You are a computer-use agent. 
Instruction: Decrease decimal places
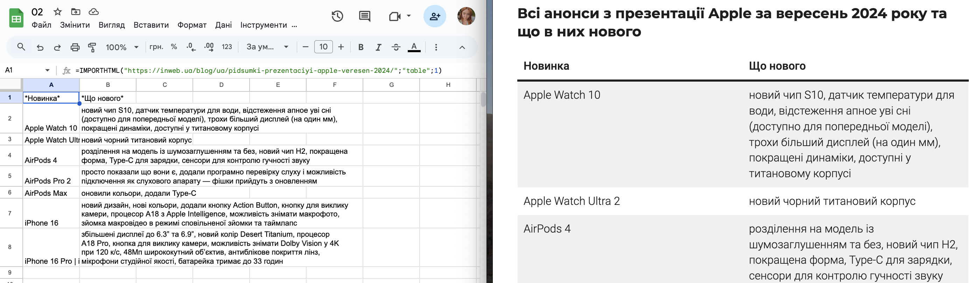(x=191, y=47)
